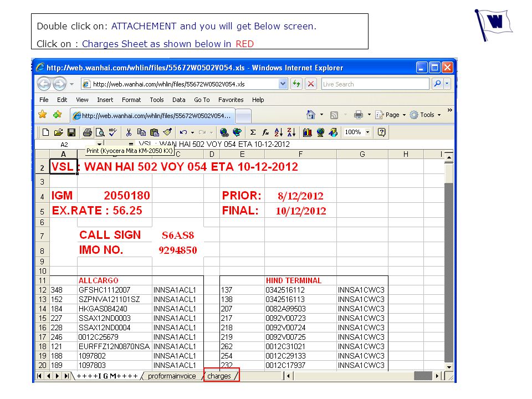Image resolution: width=532 pixels, height=399 pixels.
Task: Open the address bar history dropdown
Action: pos(283,84)
